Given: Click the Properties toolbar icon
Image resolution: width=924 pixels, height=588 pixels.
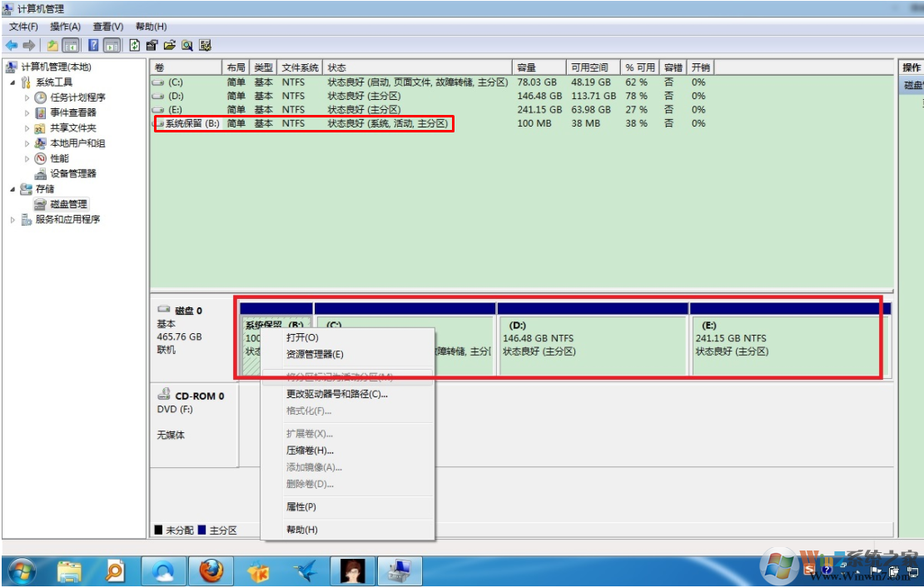Looking at the screenshot, I should [x=152, y=45].
